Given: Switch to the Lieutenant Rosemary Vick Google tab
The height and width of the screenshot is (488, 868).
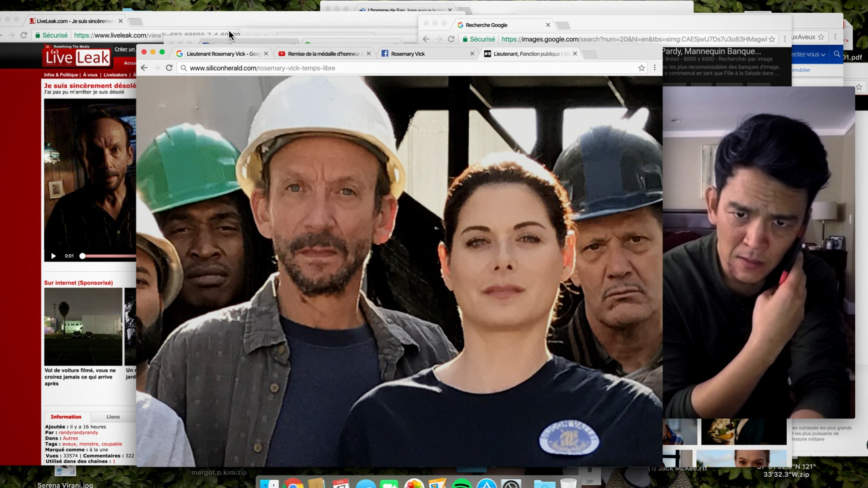Looking at the screenshot, I should [222, 54].
